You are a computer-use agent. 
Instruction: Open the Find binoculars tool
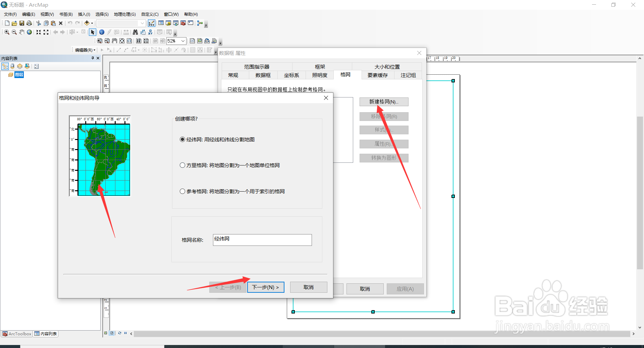[x=135, y=32]
